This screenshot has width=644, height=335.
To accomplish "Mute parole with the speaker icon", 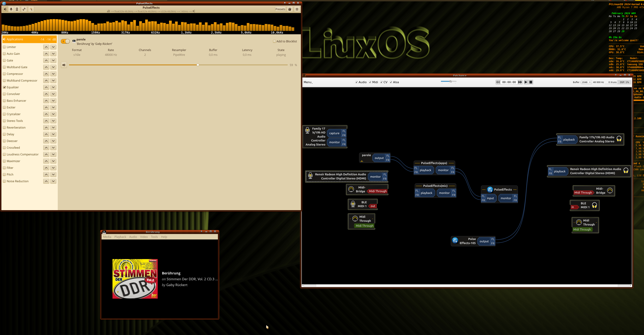I will tap(64, 65).
